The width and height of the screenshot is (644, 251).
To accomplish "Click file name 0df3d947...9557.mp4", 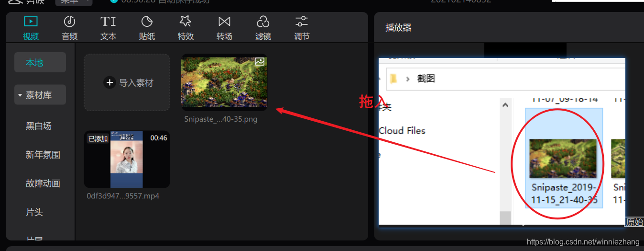I will pos(123,196).
